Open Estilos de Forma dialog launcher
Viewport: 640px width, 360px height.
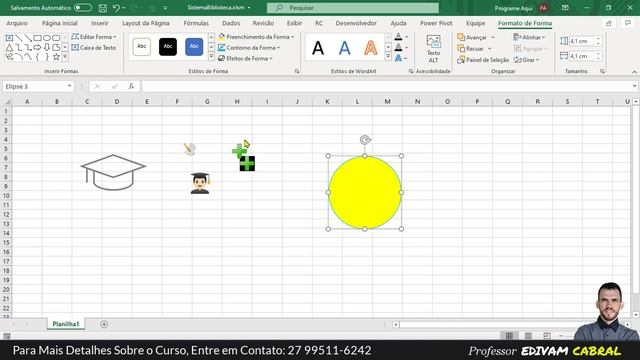(297, 71)
